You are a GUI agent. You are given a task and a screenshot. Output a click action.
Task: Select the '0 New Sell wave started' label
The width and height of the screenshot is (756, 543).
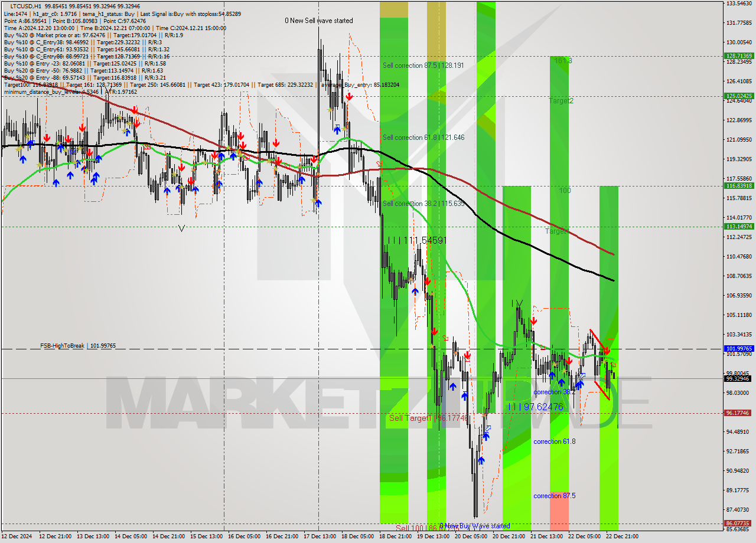[x=319, y=21]
